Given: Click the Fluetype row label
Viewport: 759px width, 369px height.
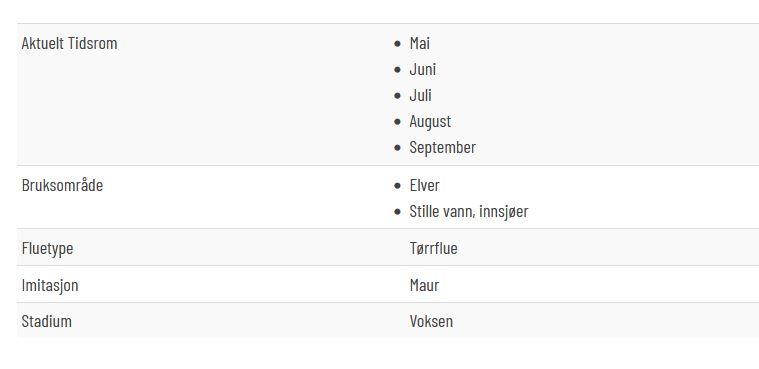Looking at the screenshot, I should [x=47, y=248].
